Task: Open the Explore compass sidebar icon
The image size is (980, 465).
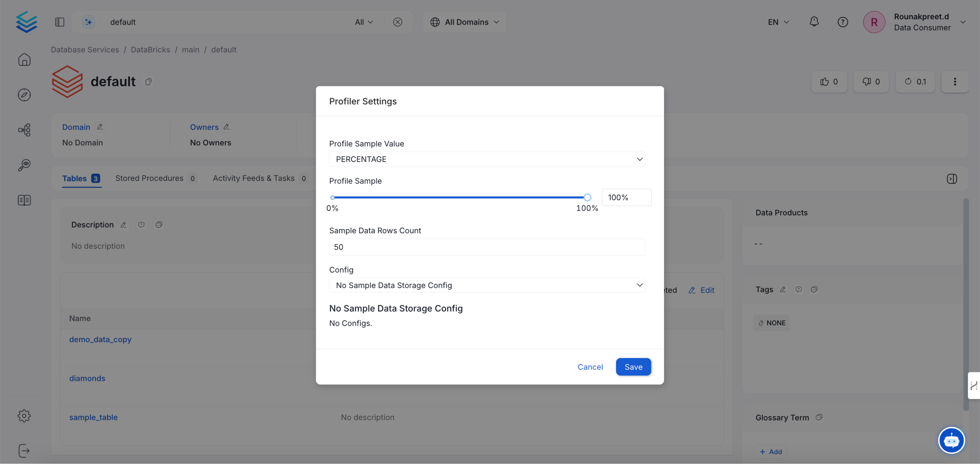Action: (x=24, y=95)
